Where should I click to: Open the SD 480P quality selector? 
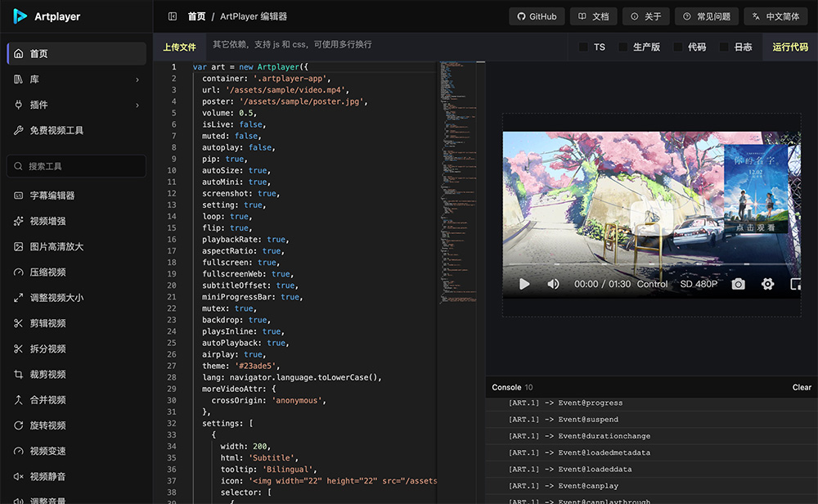click(699, 285)
